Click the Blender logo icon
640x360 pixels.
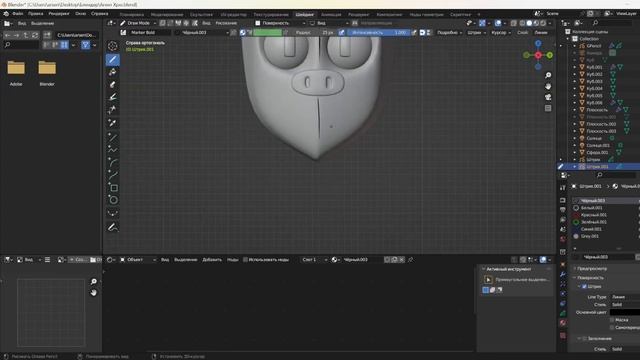(6, 13)
